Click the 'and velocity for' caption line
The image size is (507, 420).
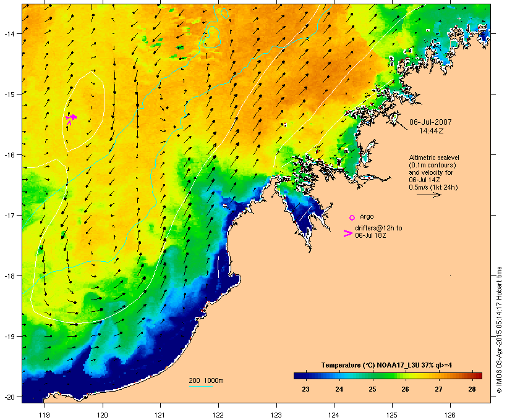pos(431,172)
